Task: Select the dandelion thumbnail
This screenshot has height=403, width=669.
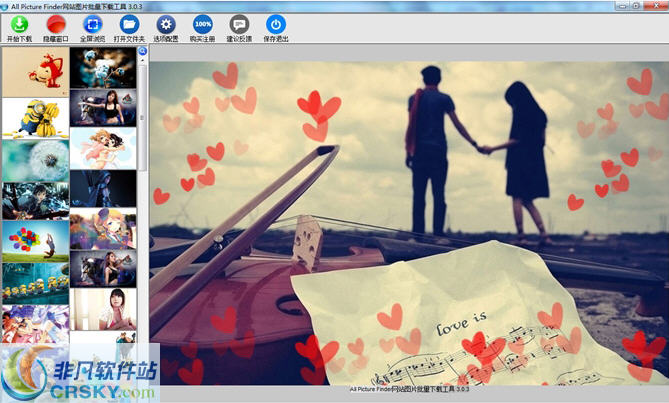Action: [35, 160]
